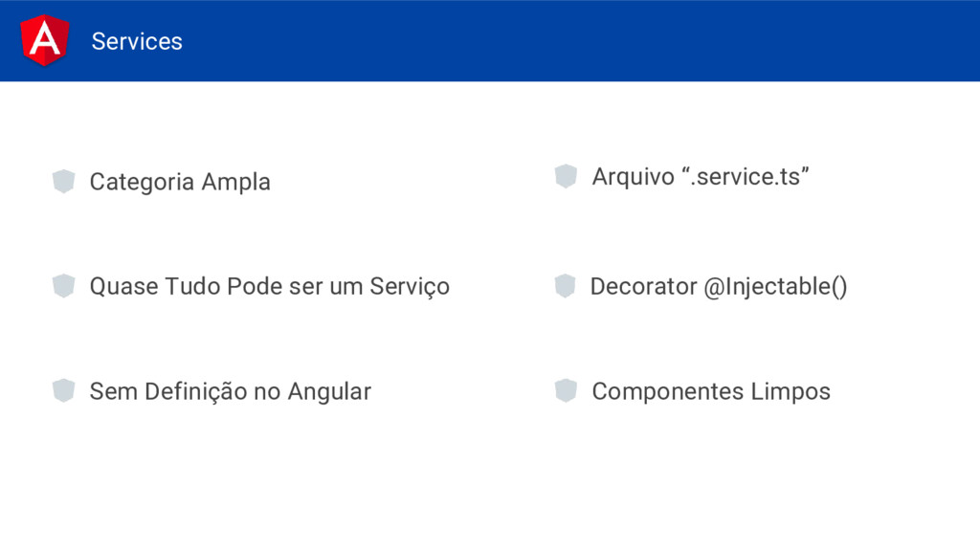
Task: Select the Arquivo ".service.ts" text
Action: (701, 177)
